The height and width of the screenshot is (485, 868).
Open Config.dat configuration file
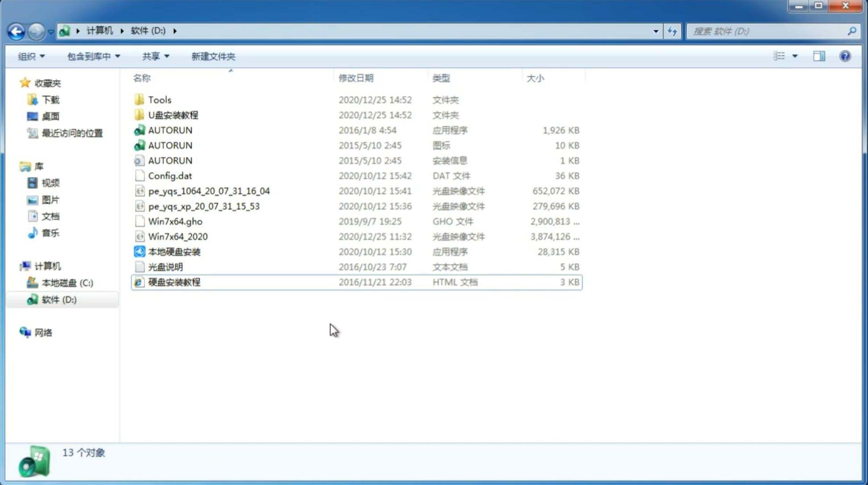(170, 175)
